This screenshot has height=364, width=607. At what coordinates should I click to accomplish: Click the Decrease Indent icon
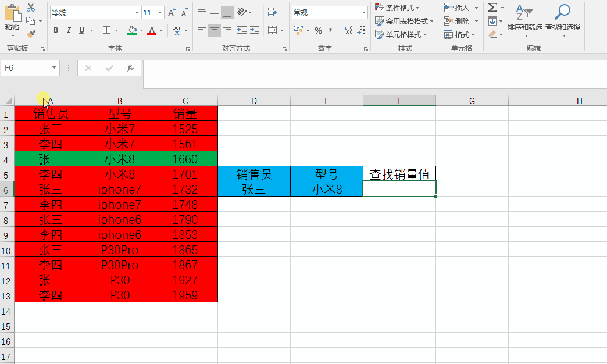pyautogui.click(x=241, y=30)
